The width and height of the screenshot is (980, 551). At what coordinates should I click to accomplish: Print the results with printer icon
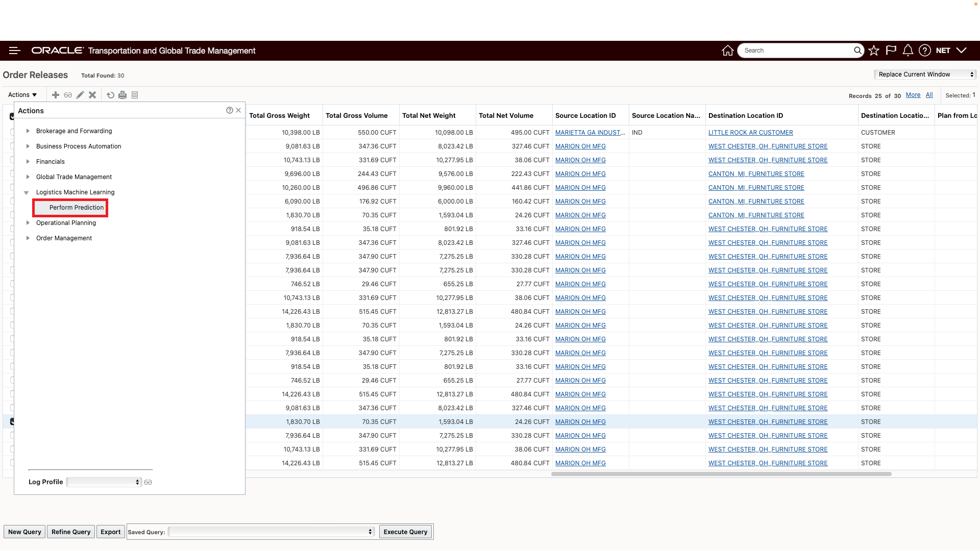tap(122, 95)
